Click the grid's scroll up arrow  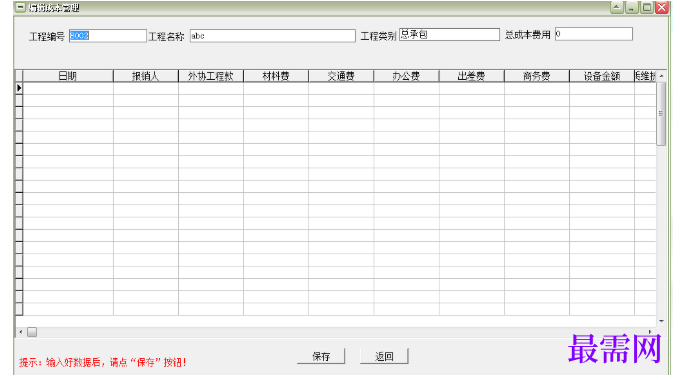tap(661, 76)
